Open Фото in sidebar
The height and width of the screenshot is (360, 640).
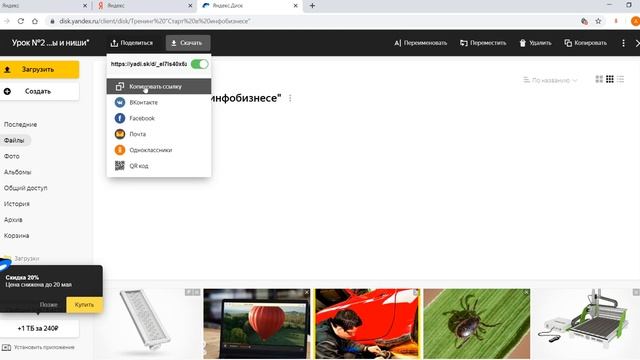12,156
